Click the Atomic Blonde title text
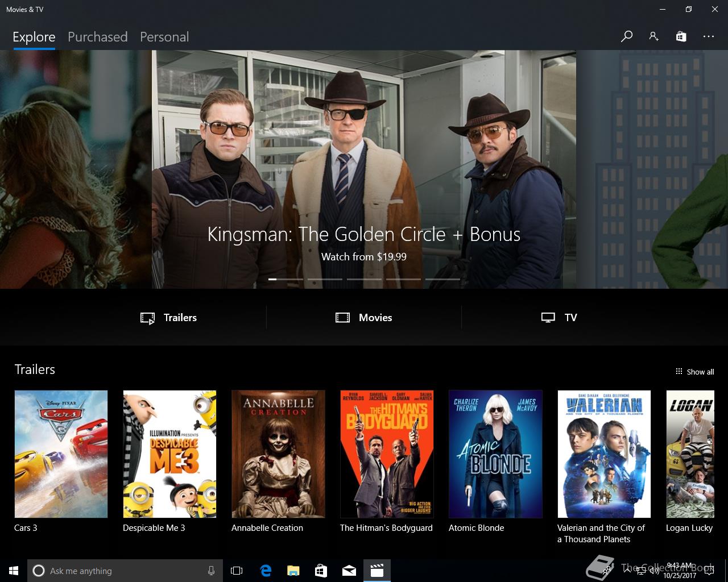 (477, 528)
